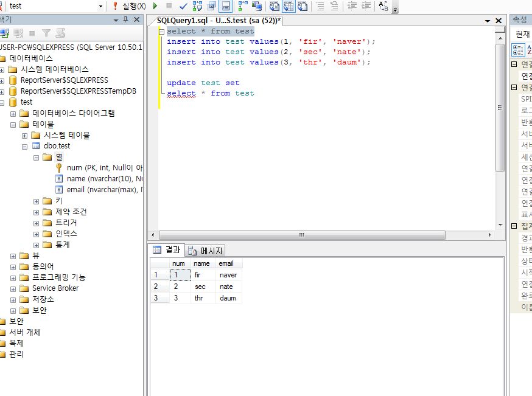
Task: Expand the ReportServer$SQLEXPRESSTempDB database node
Action: (2, 92)
